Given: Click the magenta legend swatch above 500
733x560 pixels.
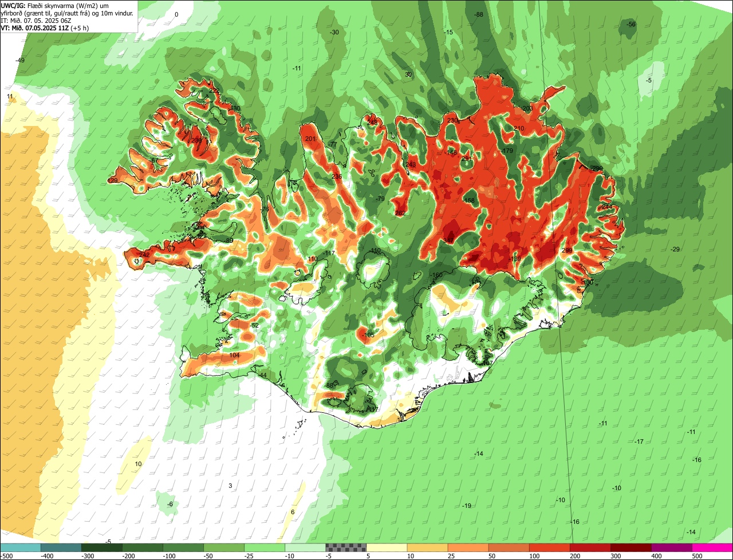Looking at the screenshot, I should click(712, 547).
